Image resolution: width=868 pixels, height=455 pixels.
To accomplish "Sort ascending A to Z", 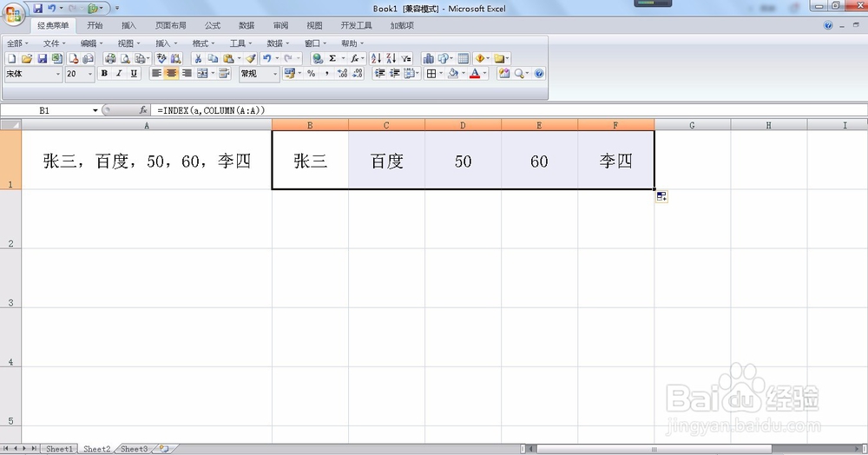I will (376, 59).
